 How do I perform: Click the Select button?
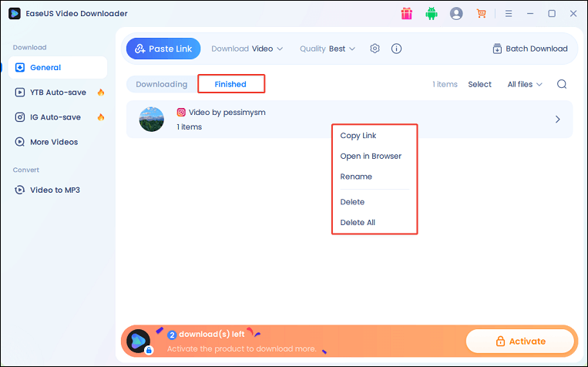coord(479,84)
